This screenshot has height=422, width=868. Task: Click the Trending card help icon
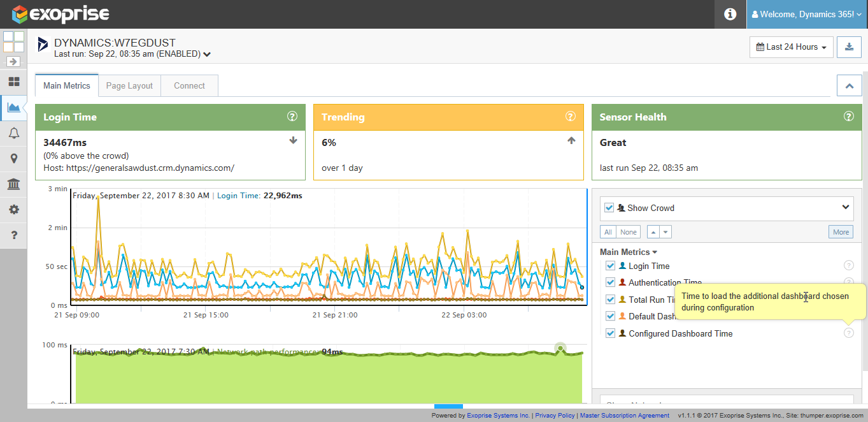(x=571, y=116)
